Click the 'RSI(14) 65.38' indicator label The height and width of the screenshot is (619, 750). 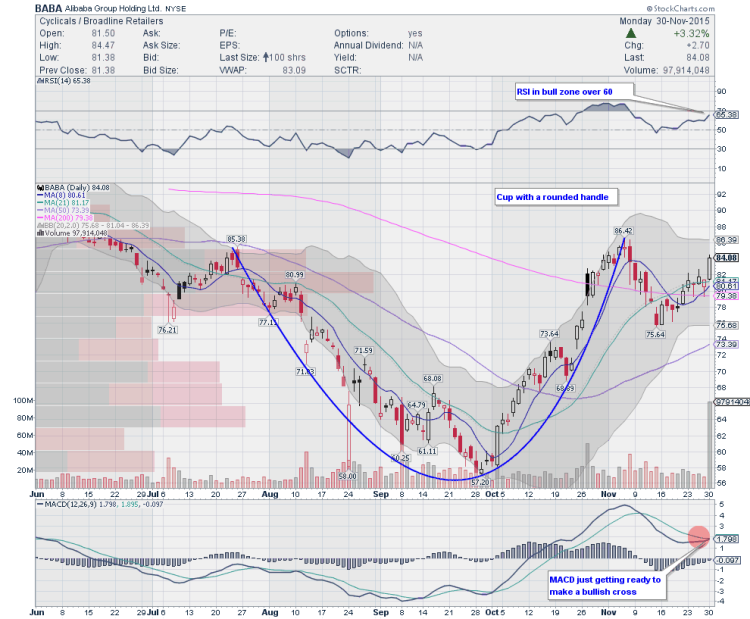tap(64, 80)
